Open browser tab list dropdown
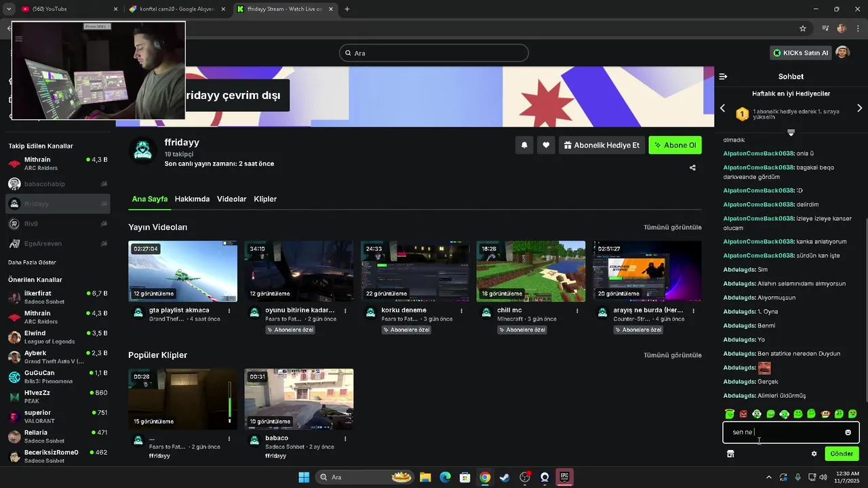This screenshot has height=488, width=868. (9, 9)
